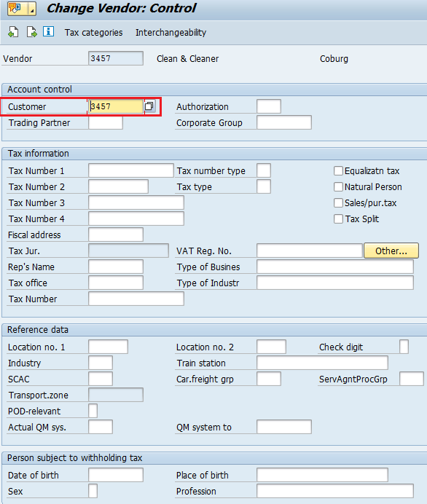Click the Car.freight grp field
427x504 pixels.
[269, 379]
